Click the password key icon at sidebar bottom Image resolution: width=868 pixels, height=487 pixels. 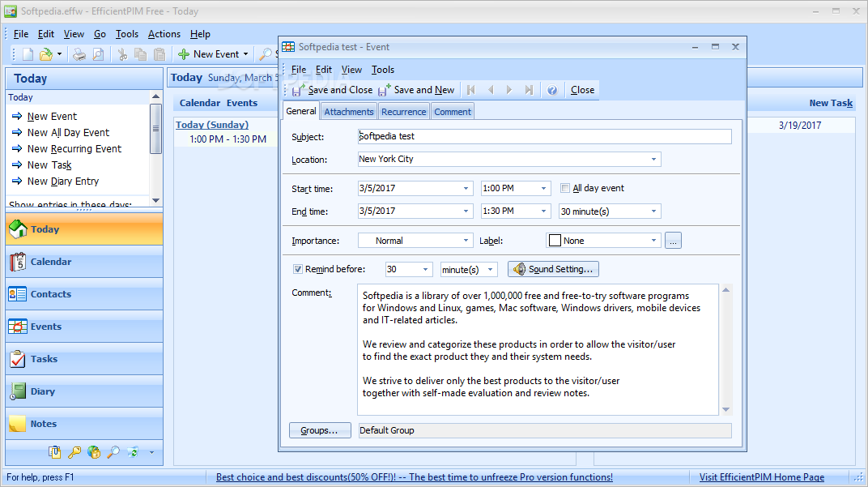pyautogui.click(x=74, y=452)
